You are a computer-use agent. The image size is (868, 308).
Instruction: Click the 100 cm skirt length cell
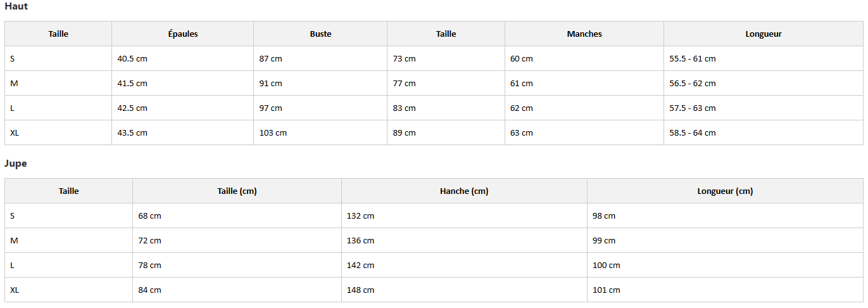click(607, 266)
